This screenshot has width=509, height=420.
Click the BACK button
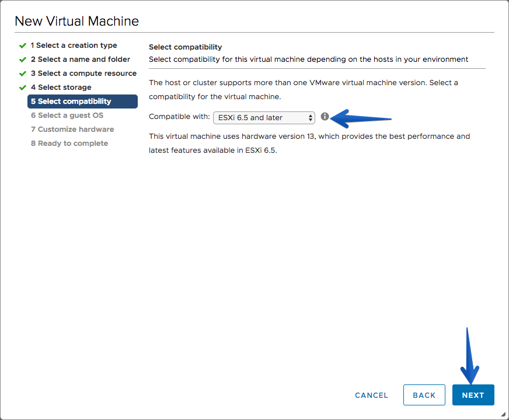click(x=424, y=395)
